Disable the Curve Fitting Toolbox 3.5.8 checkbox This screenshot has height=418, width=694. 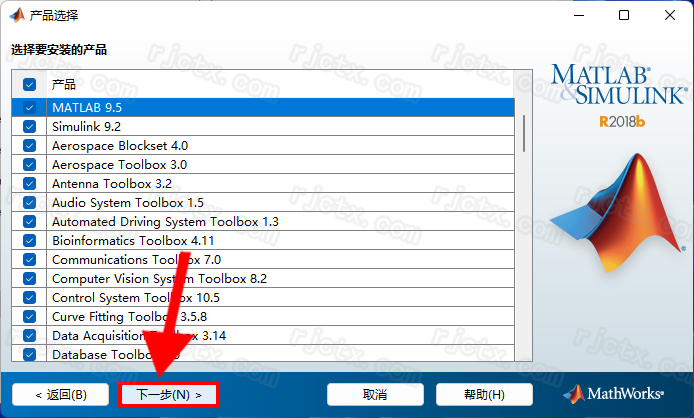(x=30, y=317)
